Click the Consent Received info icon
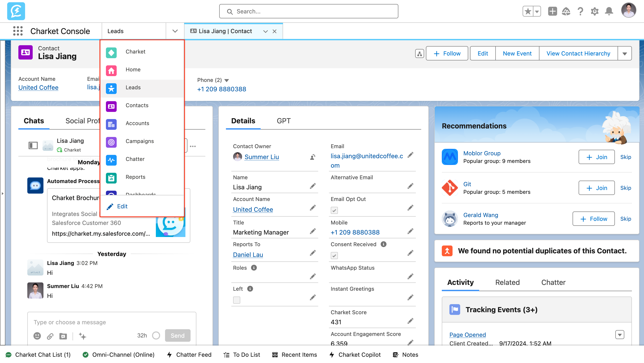The height and width of the screenshot is (363, 644). pos(384,244)
